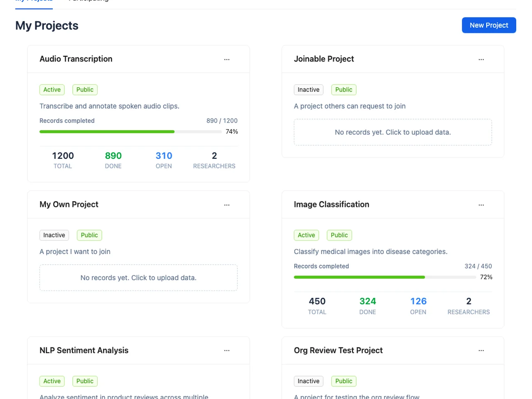The width and height of the screenshot is (532, 399).
Task: Click the Public tag on My Own Project
Action: pyautogui.click(x=89, y=235)
